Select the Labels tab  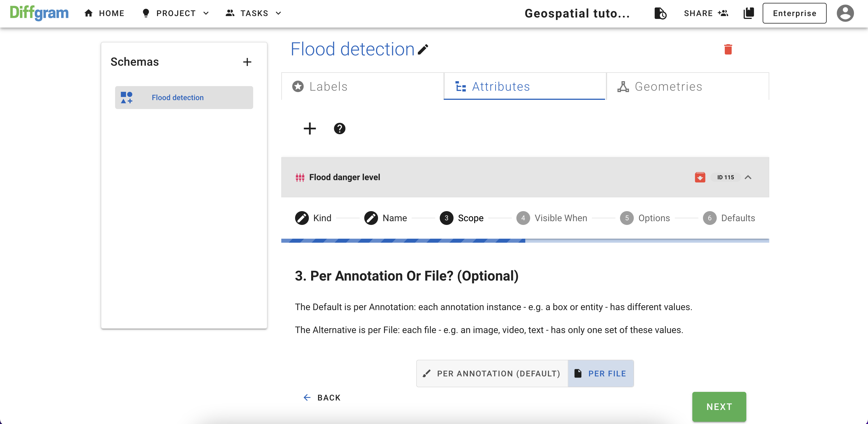point(363,86)
